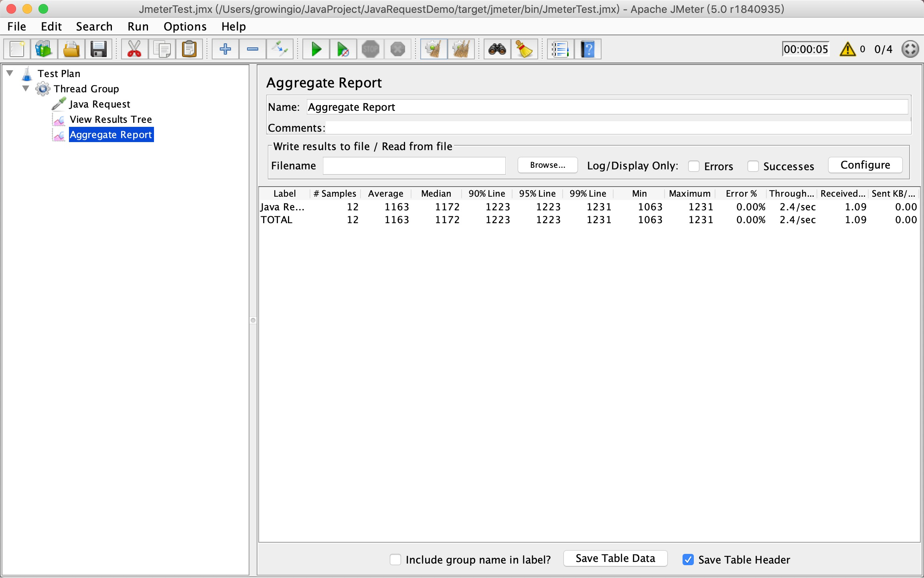Viewport: 924px width, 578px height.
Task: Uncheck Save Table Header checkbox
Action: tap(688, 560)
